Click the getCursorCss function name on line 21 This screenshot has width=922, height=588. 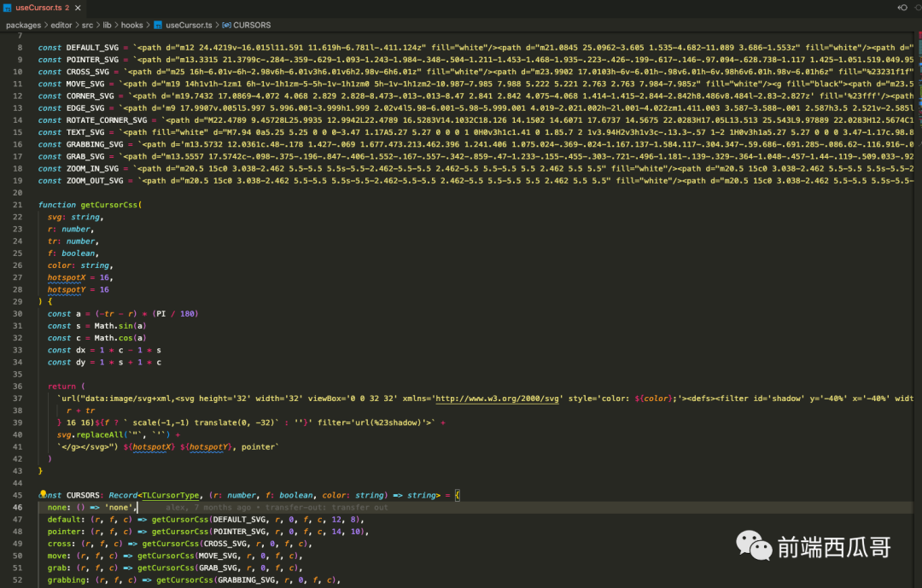point(108,205)
